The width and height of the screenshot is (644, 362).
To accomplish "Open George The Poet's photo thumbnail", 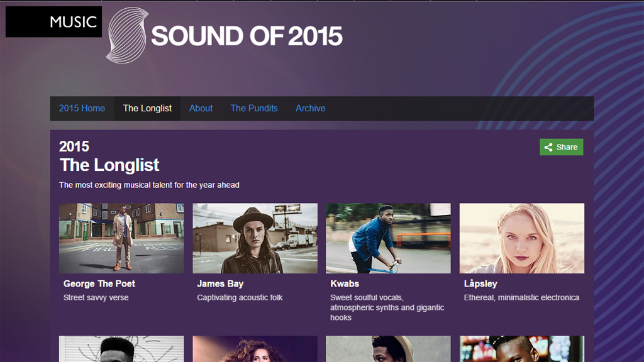I will click(x=121, y=238).
